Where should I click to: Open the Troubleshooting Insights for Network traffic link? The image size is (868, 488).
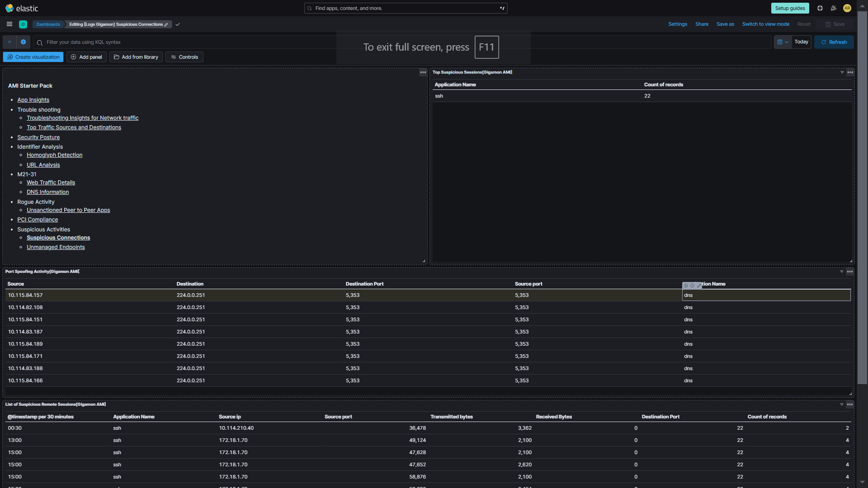pyautogui.click(x=82, y=118)
